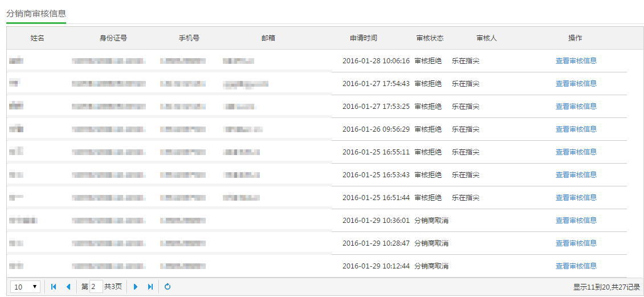Viewport: 644px width, 297px height.
Task: Click the page number input field
Action: (x=96, y=287)
